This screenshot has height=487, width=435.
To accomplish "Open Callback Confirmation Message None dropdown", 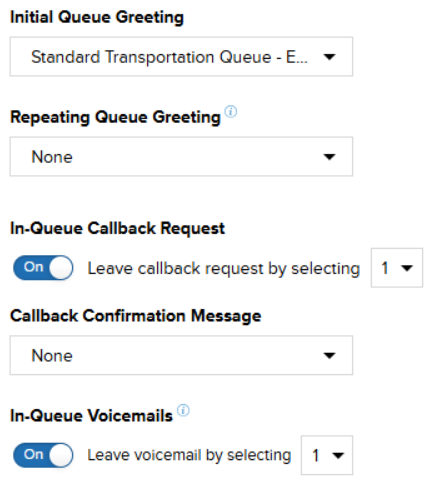I will coord(181,355).
